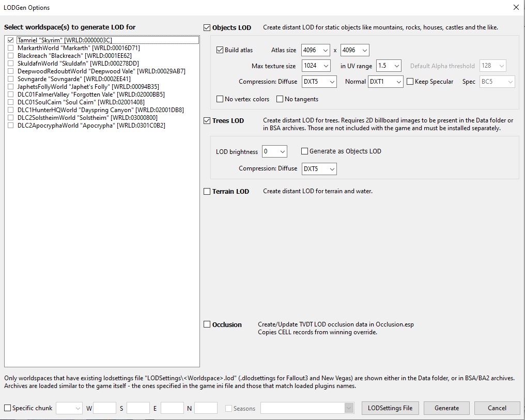The image size is (525, 420).
Task: Check the Sovngarde worldspace checkbox
Action: click(11, 79)
